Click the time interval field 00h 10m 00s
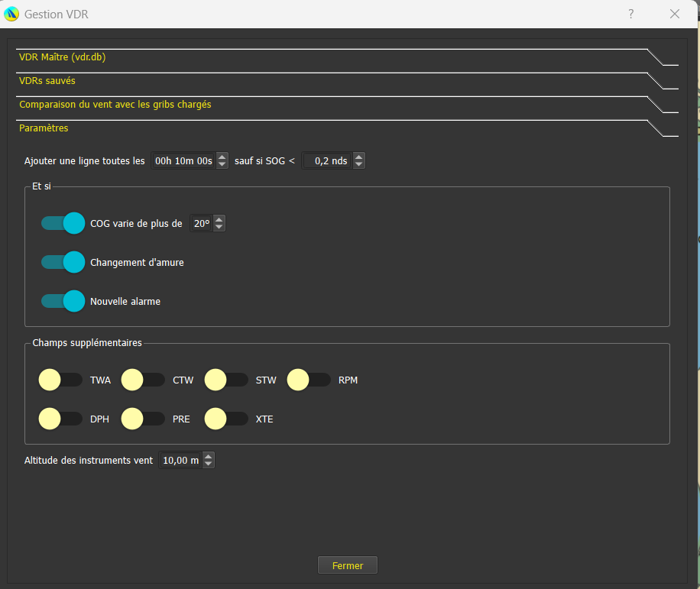The image size is (700, 589). pos(183,160)
